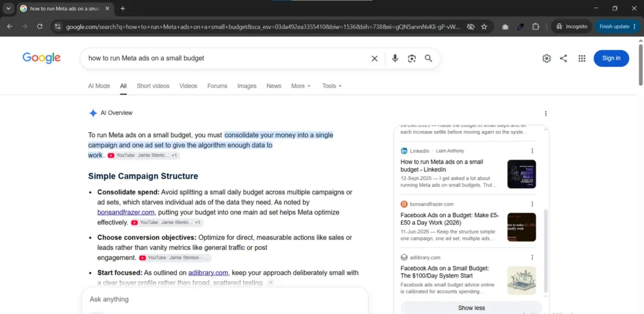Click the Google search input field

[x=228, y=59]
